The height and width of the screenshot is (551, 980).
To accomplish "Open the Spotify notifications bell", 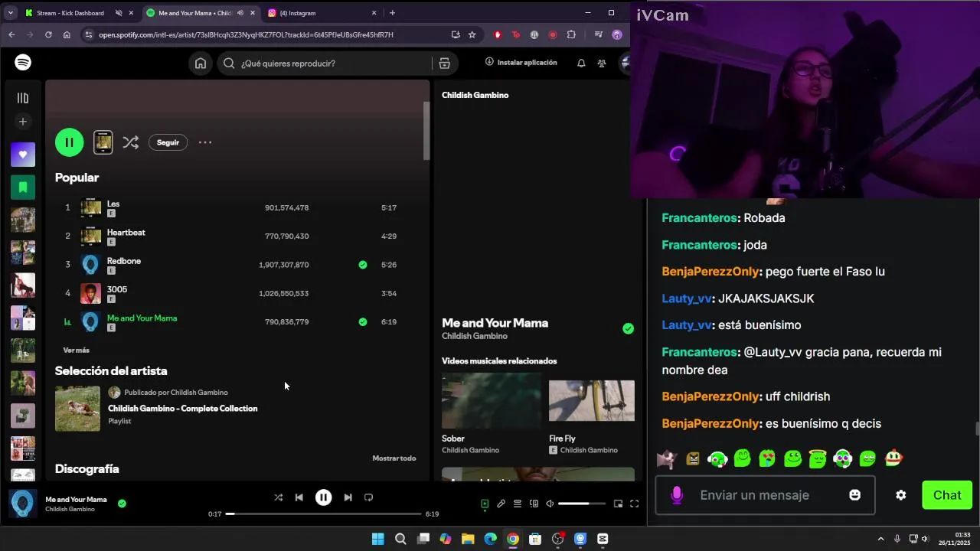I will point(581,63).
